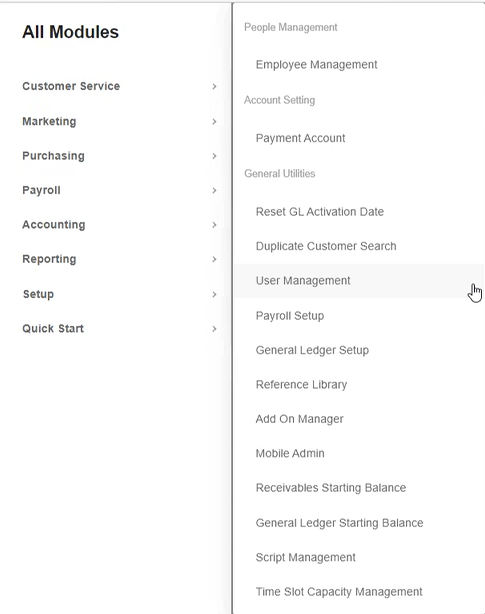
Task: Open Employee Management
Action: (316, 65)
